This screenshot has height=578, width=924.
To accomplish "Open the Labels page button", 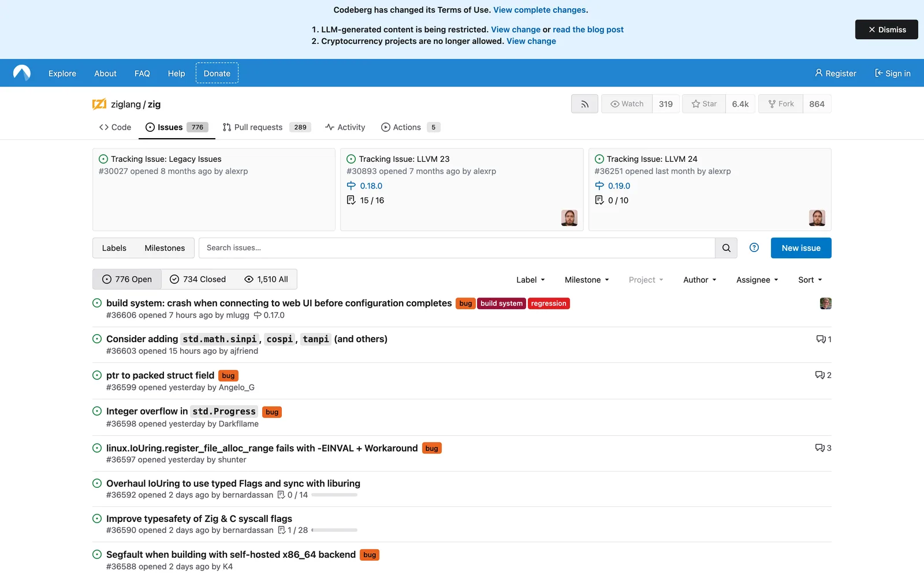I will pyautogui.click(x=114, y=248).
